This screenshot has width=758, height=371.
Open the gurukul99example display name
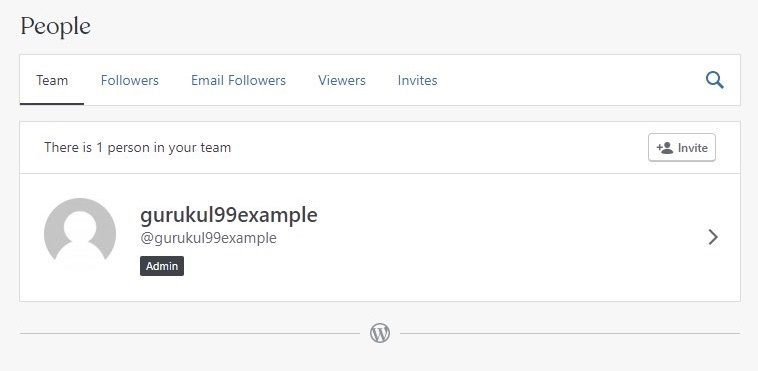tap(229, 215)
